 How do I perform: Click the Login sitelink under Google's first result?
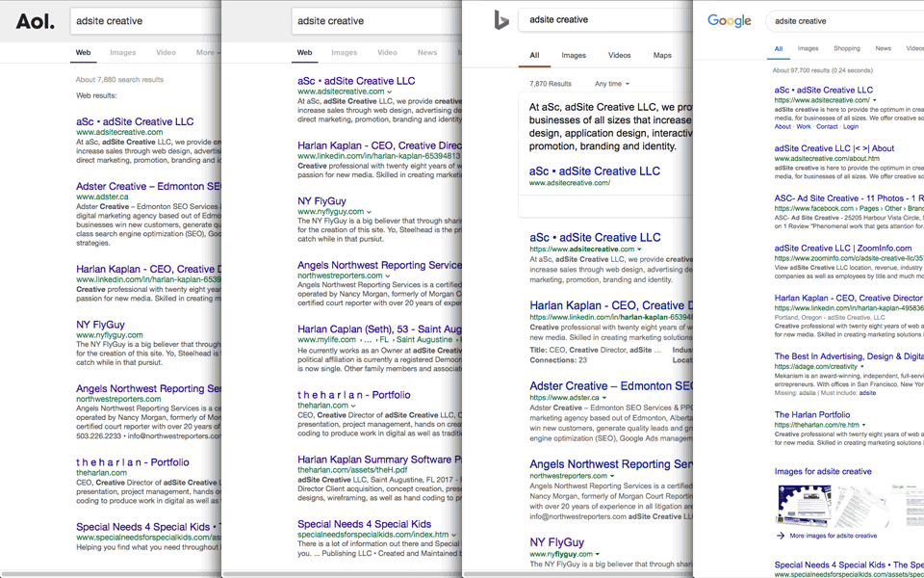coord(850,126)
